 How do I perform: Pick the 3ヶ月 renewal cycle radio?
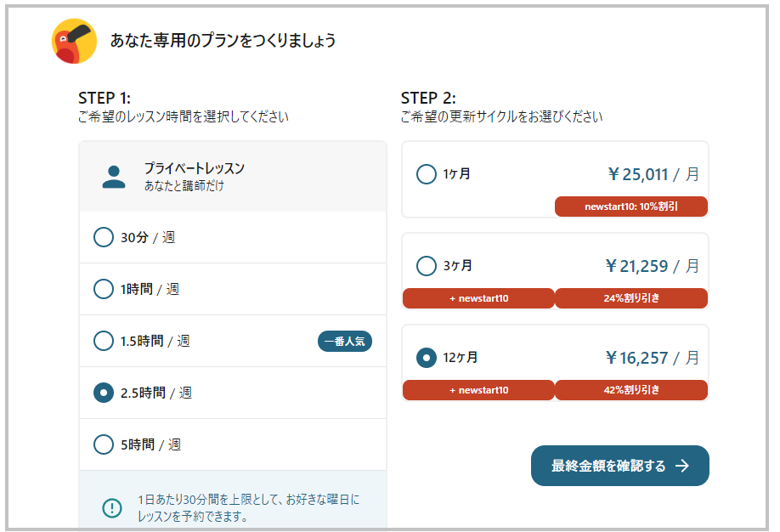427,266
